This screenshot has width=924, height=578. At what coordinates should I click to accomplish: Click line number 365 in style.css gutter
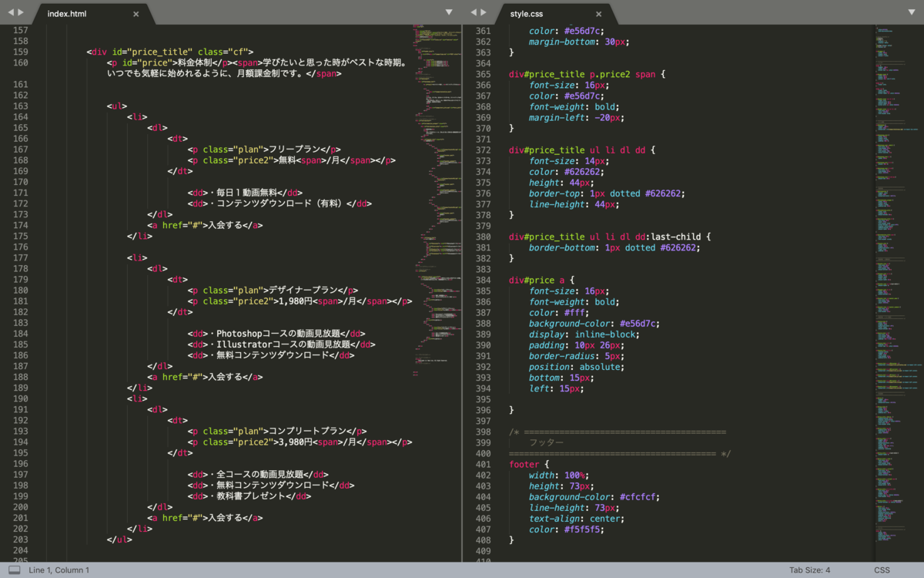[x=483, y=74]
